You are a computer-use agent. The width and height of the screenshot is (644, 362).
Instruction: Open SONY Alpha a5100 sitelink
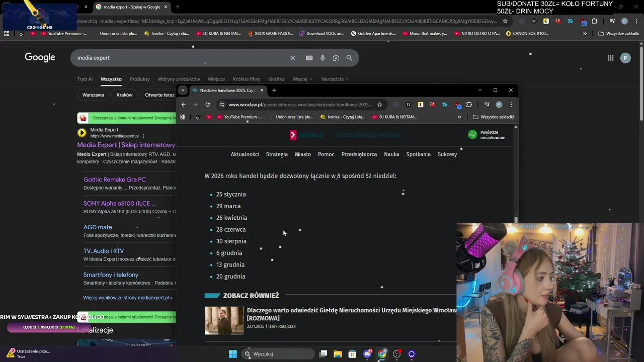tap(119, 204)
